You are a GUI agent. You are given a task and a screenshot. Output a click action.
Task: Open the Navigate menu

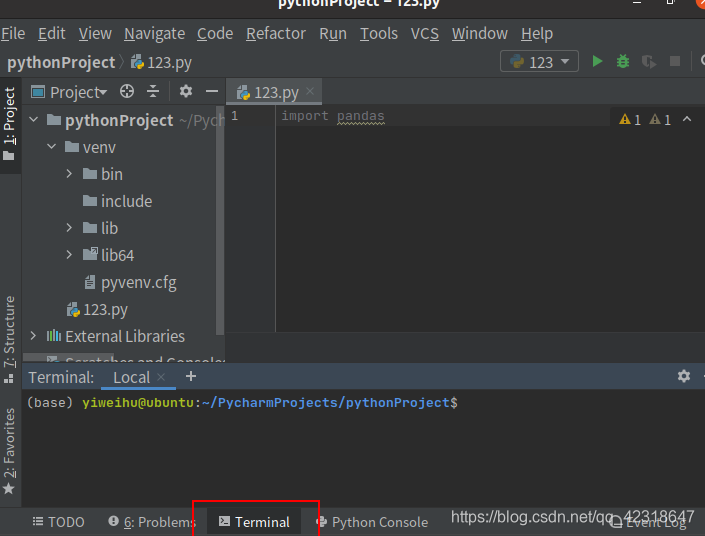tap(155, 34)
